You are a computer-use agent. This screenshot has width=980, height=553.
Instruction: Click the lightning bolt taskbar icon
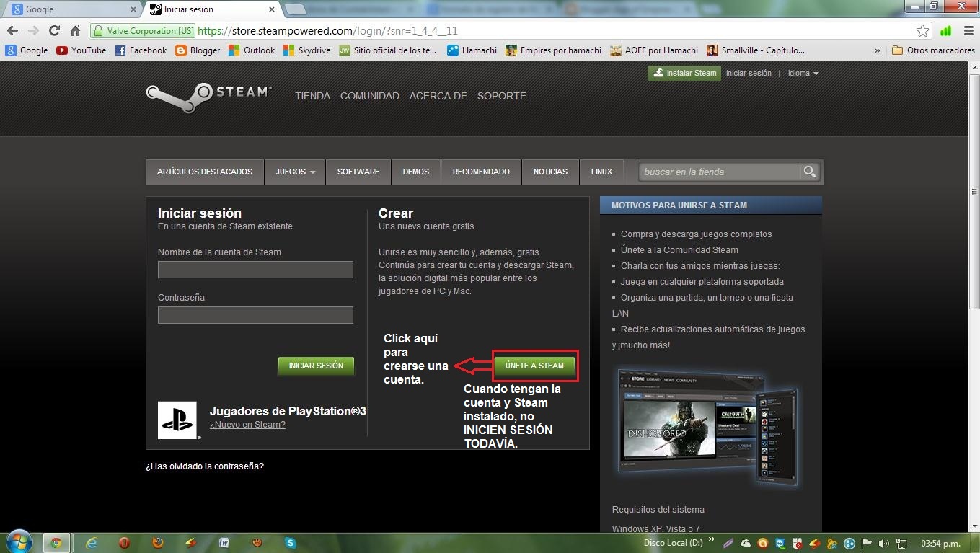pos(190,542)
